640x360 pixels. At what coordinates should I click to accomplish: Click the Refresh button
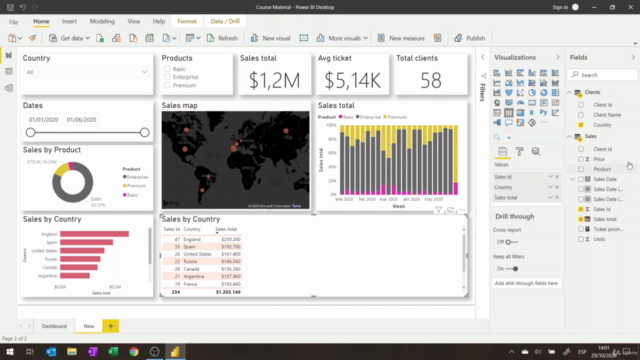(222, 38)
